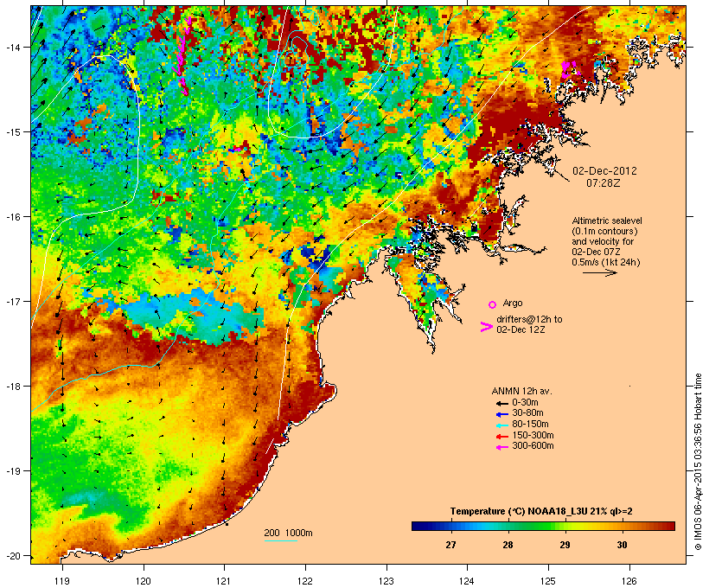
Task: Click the 0-30m depth label
Action: (x=525, y=402)
